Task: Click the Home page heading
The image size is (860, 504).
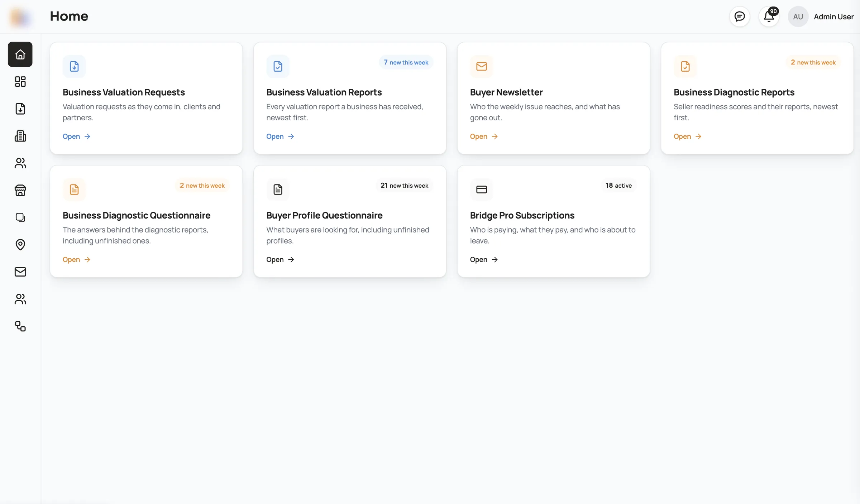Action: [69, 16]
